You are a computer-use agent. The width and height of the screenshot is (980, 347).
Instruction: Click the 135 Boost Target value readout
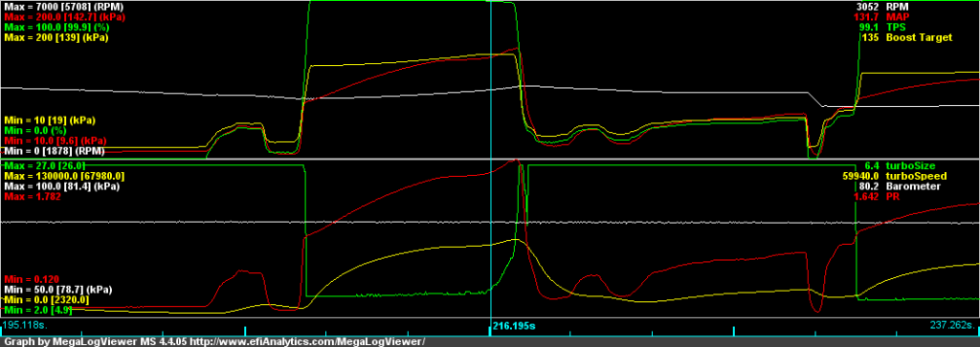(871, 37)
